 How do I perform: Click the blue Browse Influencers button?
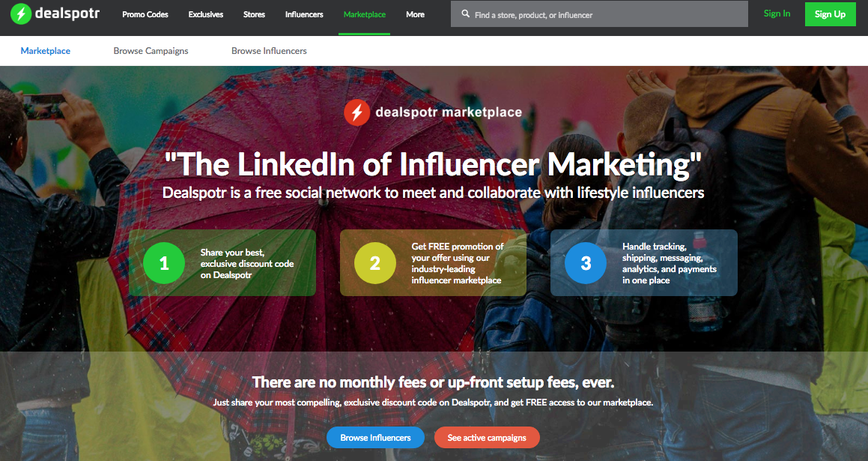point(375,437)
